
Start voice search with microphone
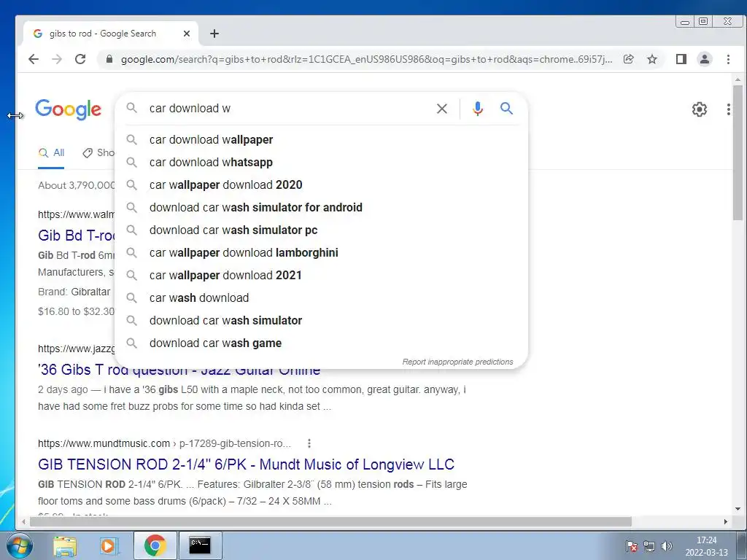[x=477, y=109]
